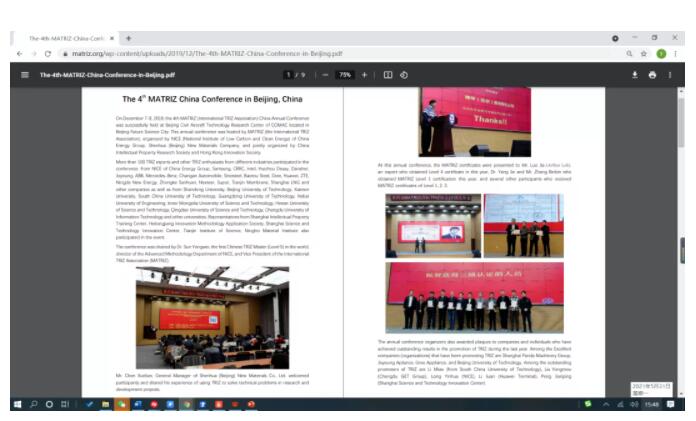Image resolution: width=696 pixels, height=421 pixels.
Task: Click the PDF vertical scrollbar
Action: (x=682, y=240)
